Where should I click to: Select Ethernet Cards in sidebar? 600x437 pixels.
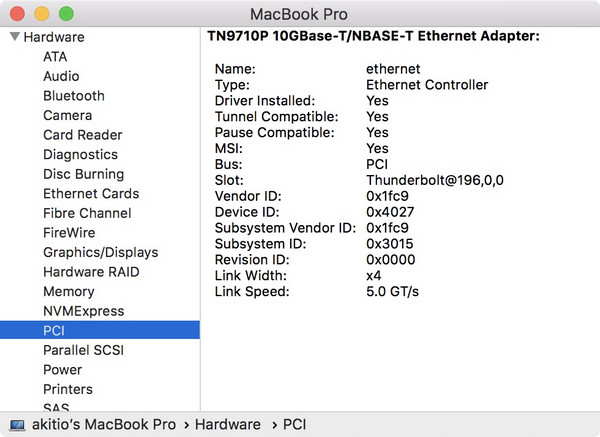click(x=91, y=193)
